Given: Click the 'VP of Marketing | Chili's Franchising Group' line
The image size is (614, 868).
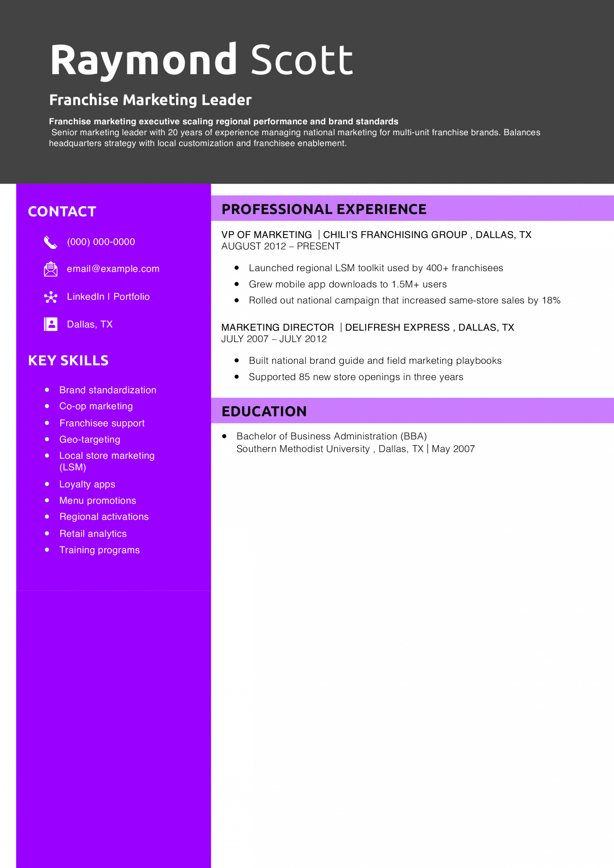Looking at the screenshot, I should tap(376, 235).
